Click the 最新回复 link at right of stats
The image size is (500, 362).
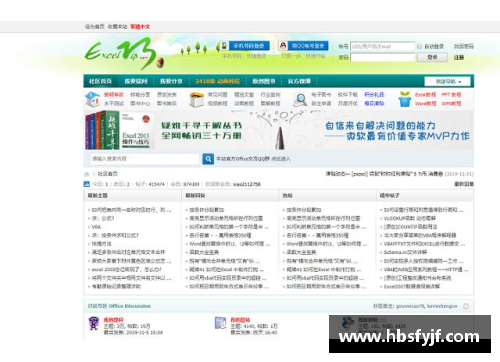tap(464, 184)
